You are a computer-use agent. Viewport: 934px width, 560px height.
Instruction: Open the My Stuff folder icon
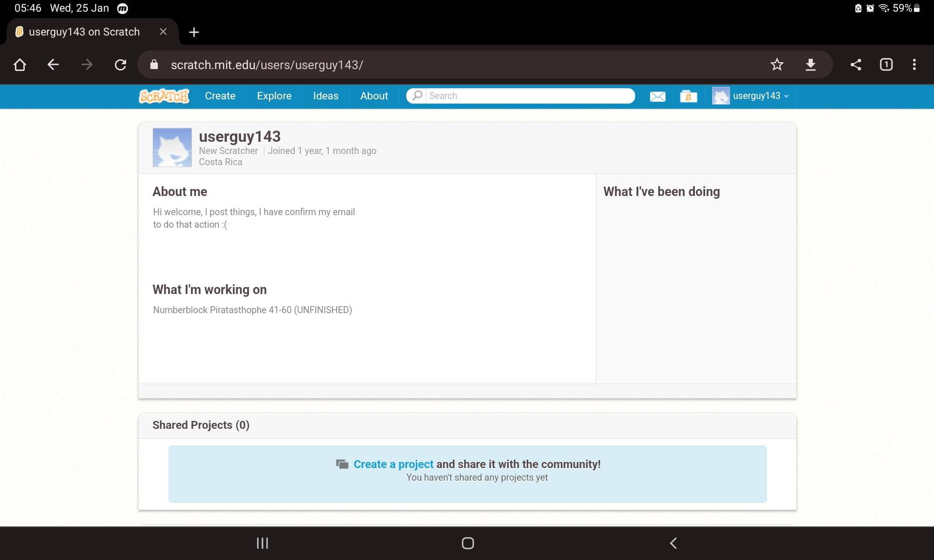[688, 97]
